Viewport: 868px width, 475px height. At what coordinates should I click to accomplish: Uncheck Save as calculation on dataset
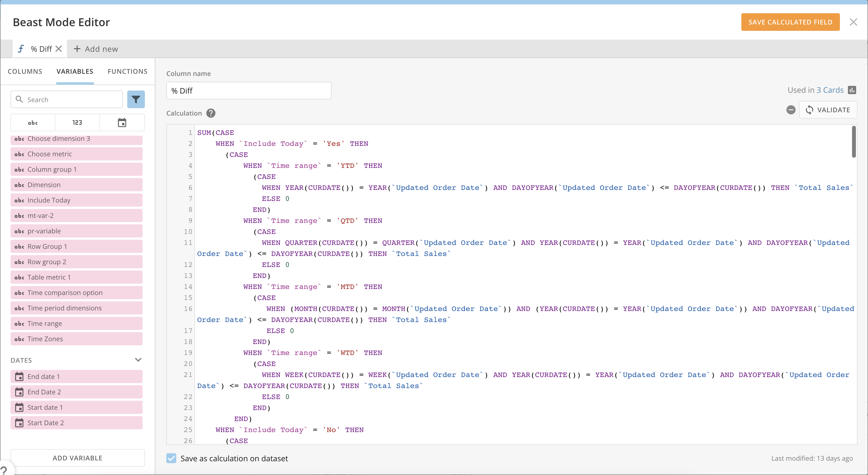click(172, 458)
